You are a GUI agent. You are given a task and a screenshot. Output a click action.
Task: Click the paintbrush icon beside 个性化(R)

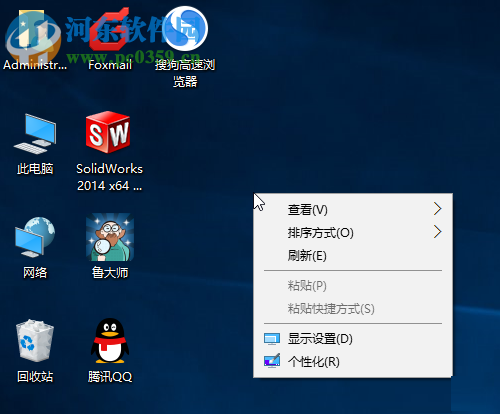pos(272,361)
